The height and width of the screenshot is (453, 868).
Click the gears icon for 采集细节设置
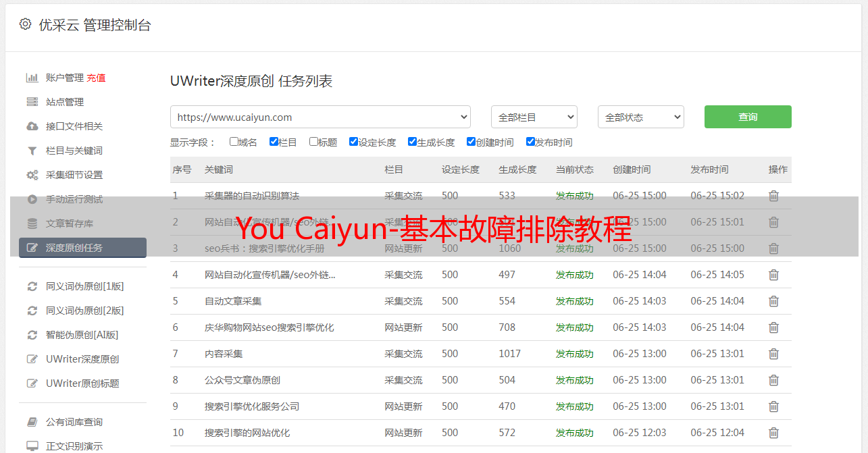pyautogui.click(x=32, y=175)
